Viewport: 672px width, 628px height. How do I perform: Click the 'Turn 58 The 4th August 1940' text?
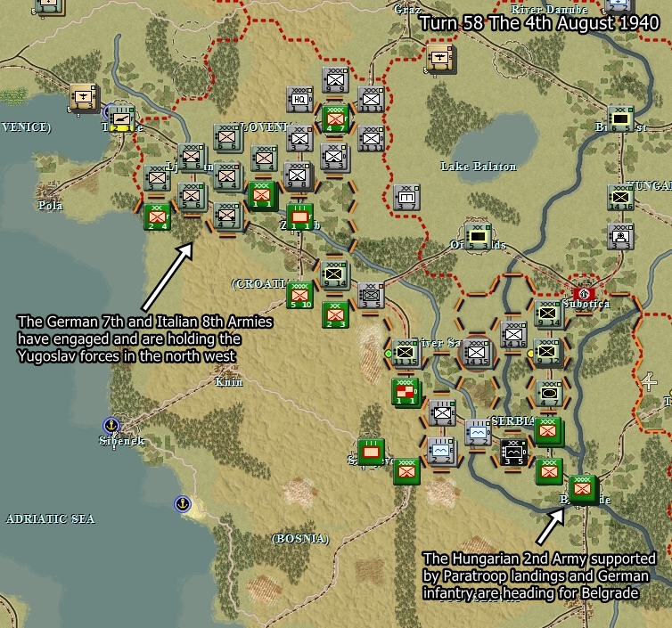pyautogui.click(x=539, y=22)
